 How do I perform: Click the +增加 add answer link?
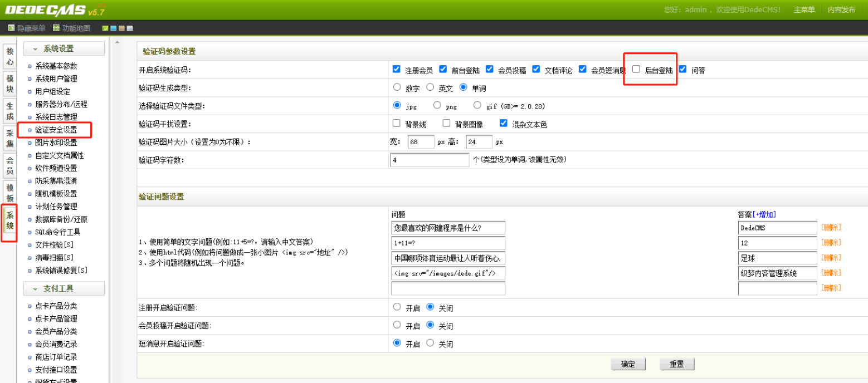click(764, 214)
